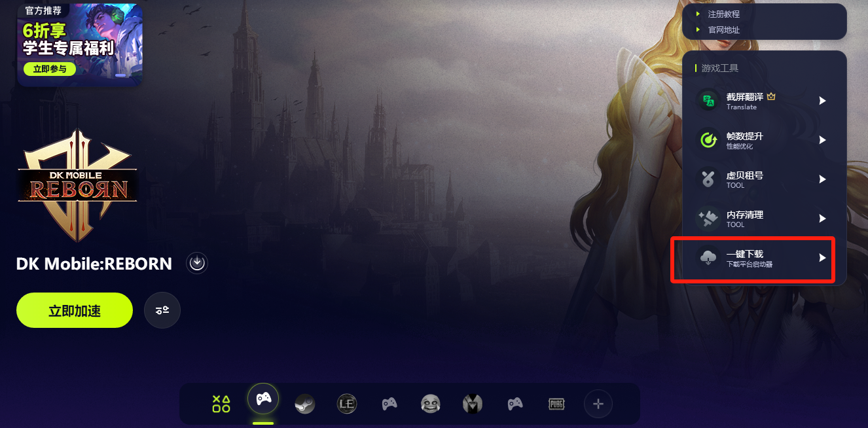Click the DK Mobile Reborn game logo
868x428 pixels.
tap(77, 185)
